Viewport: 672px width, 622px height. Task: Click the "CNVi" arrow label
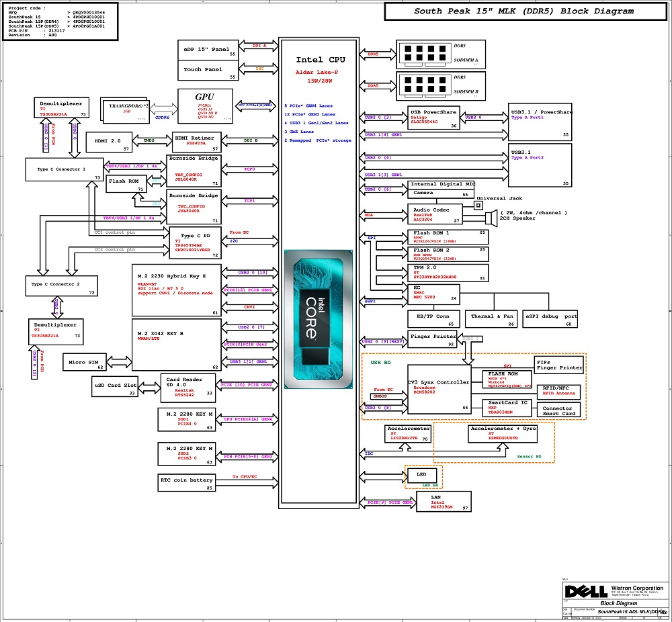coord(249,307)
